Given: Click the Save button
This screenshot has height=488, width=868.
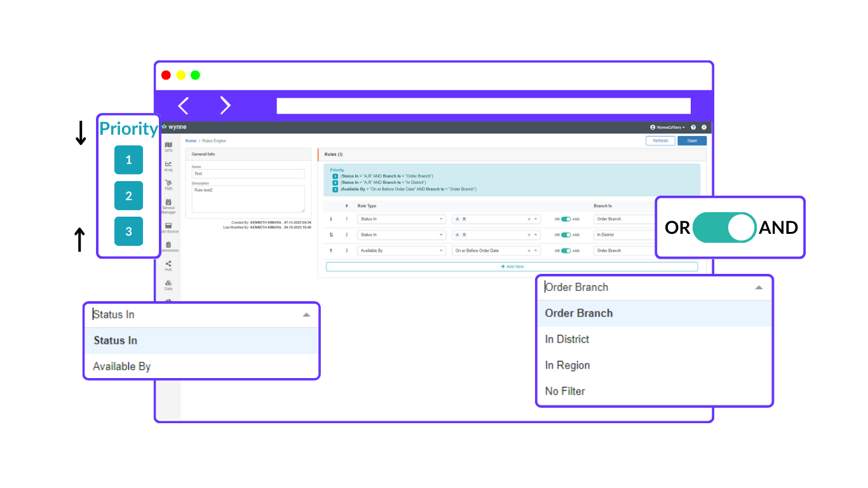Looking at the screenshot, I should pos(692,140).
